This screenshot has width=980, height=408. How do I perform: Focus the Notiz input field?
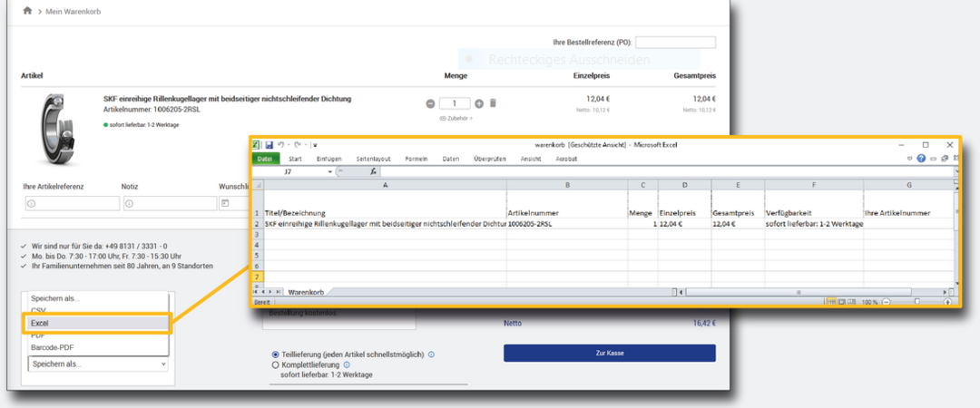(x=170, y=203)
